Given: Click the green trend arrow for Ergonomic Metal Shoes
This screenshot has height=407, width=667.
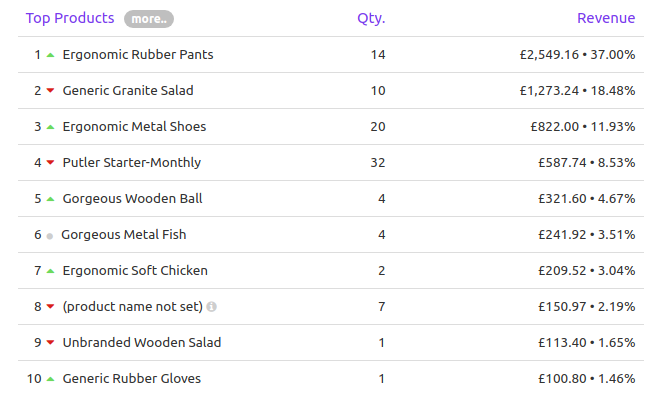Looking at the screenshot, I should [x=51, y=127].
